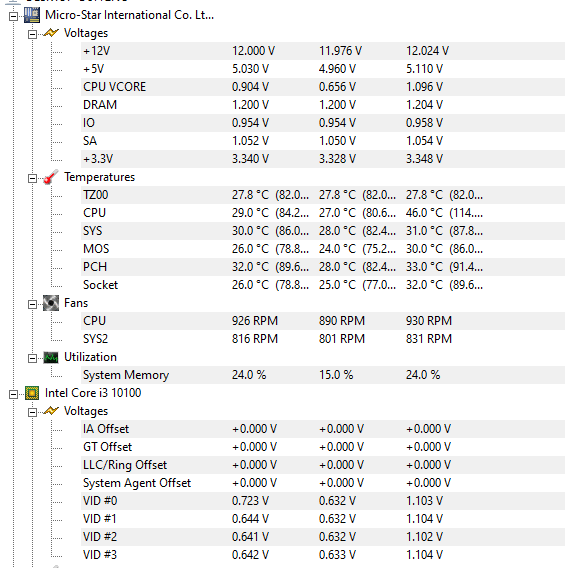The height and width of the screenshot is (568, 565).
Task: Select the Utilization tree label
Action: click(91, 357)
